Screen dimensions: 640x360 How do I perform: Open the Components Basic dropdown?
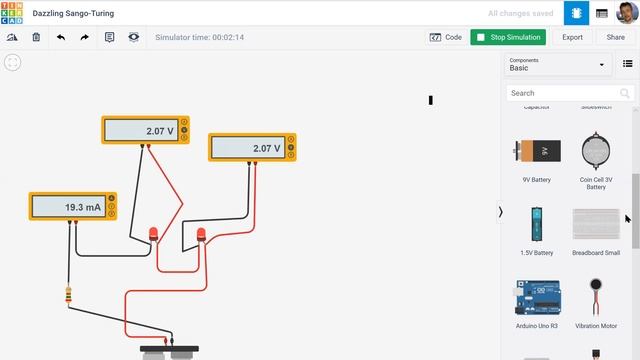pos(558,64)
